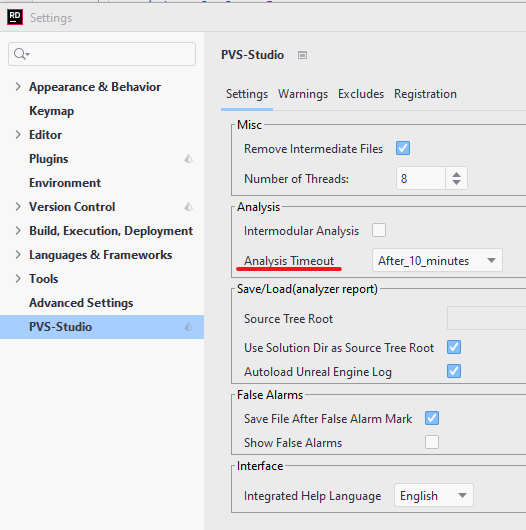This screenshot has width=526, height=530.
Task: Click the Source Tree Root text field
Action: (x=486, y=318)
